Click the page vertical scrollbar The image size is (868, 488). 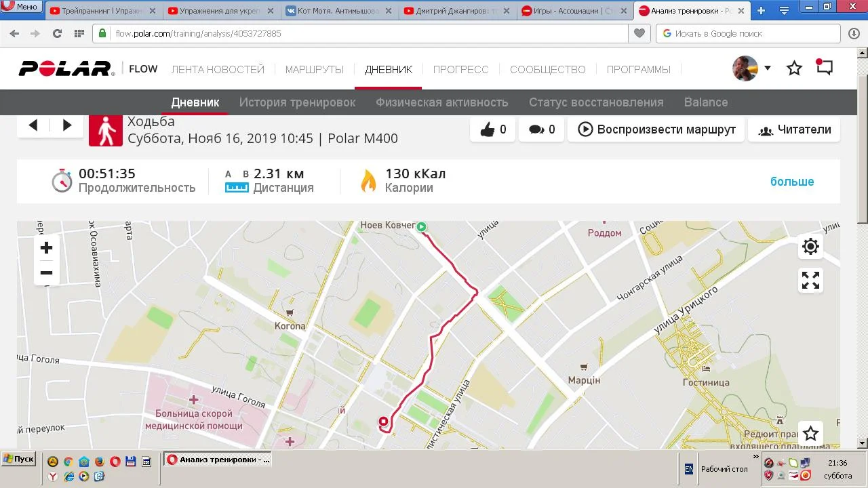862,247
